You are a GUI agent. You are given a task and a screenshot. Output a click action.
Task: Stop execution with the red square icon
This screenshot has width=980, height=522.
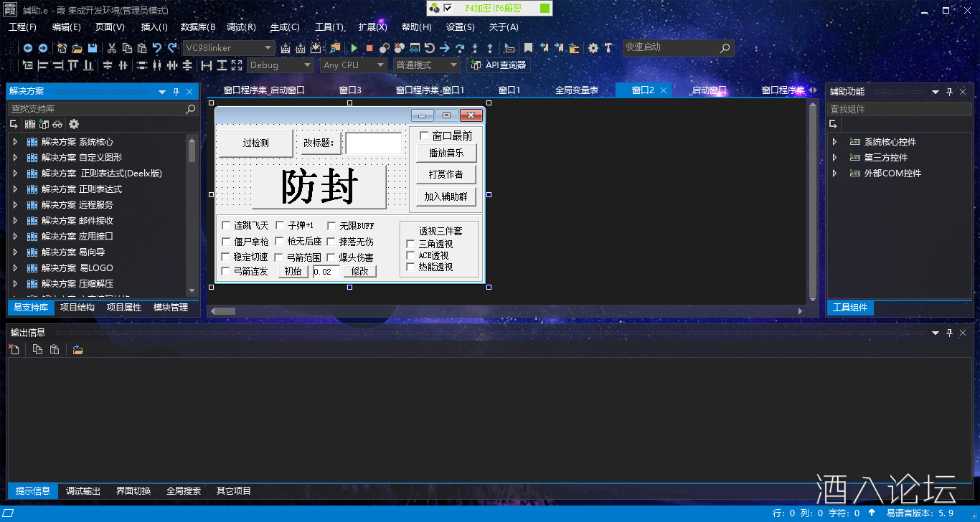click(369, 48)
